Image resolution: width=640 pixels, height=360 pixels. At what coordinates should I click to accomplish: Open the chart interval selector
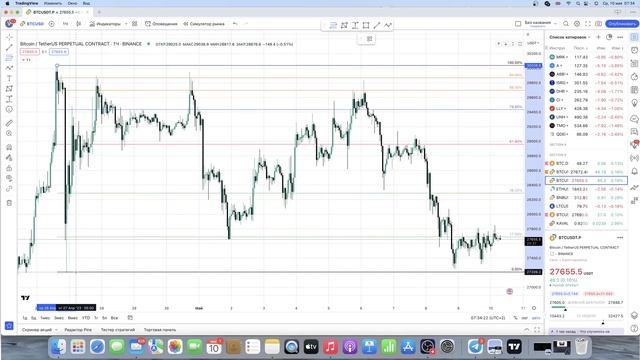65,24
